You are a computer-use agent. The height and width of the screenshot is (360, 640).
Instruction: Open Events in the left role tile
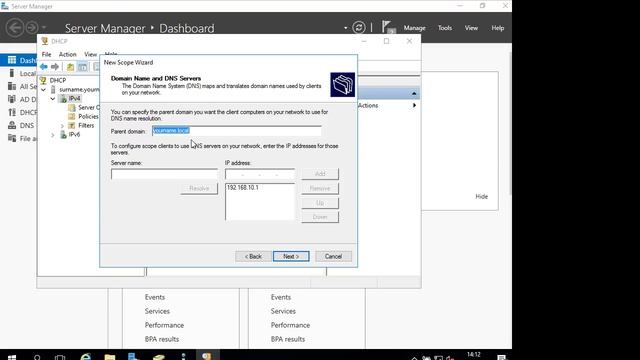pyautogui.click(x=155, y=297)
